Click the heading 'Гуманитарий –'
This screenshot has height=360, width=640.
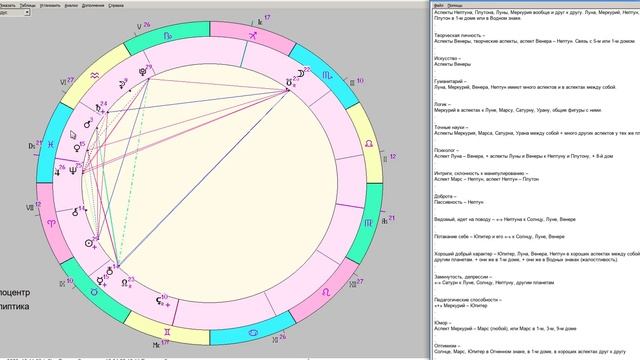click(450, 81)
